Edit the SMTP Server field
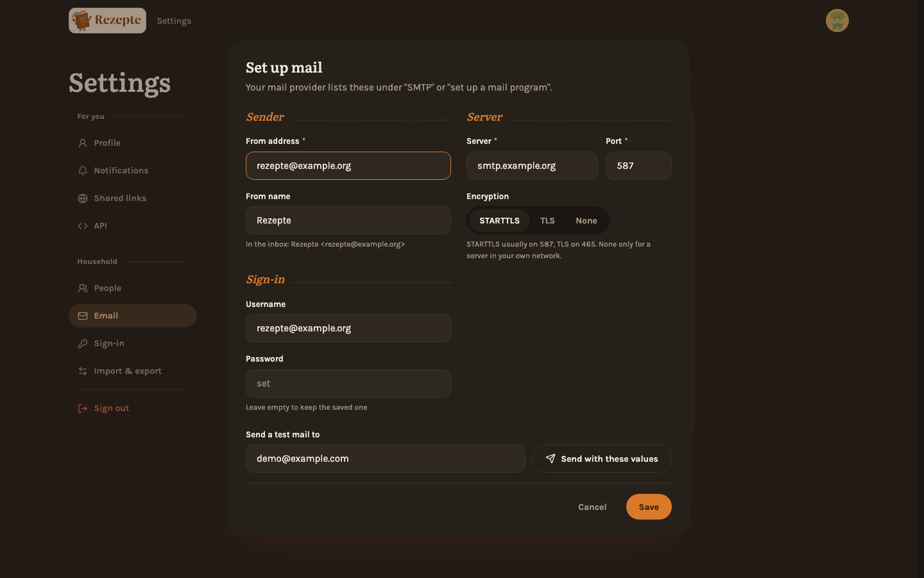 point(532,166)
